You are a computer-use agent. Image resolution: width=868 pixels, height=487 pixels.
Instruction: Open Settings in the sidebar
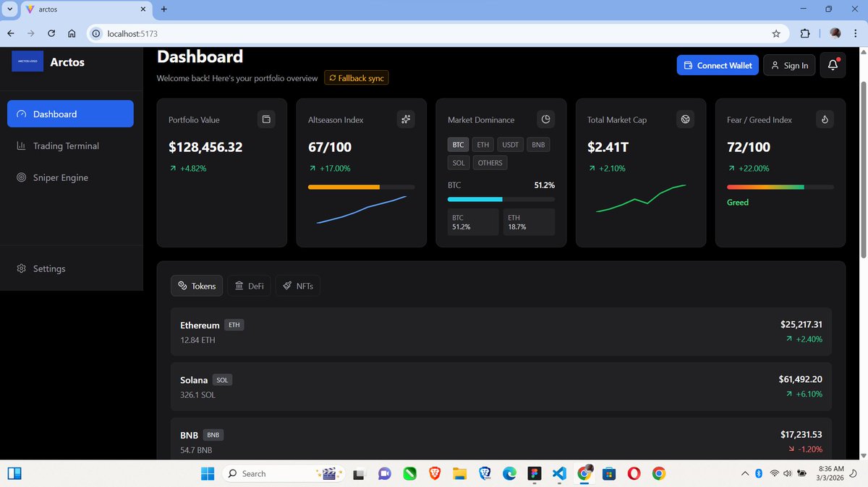49,268
